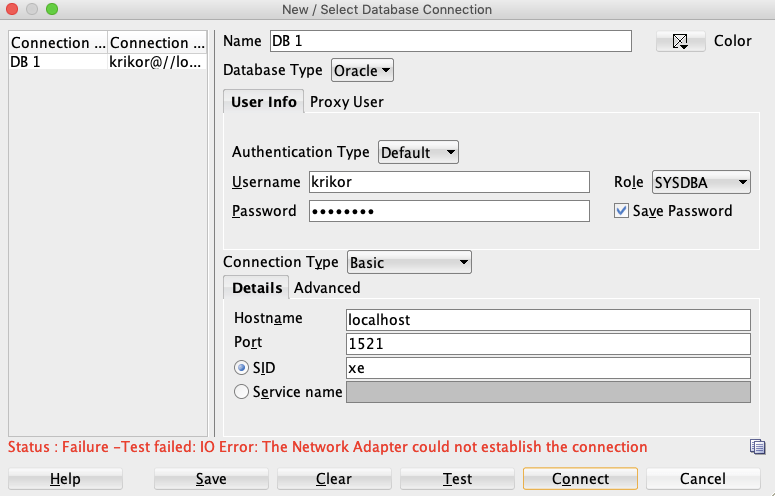Screen dimensions: 775x496
Task: Close the dialog with the red window button
Action: [12, 9]
